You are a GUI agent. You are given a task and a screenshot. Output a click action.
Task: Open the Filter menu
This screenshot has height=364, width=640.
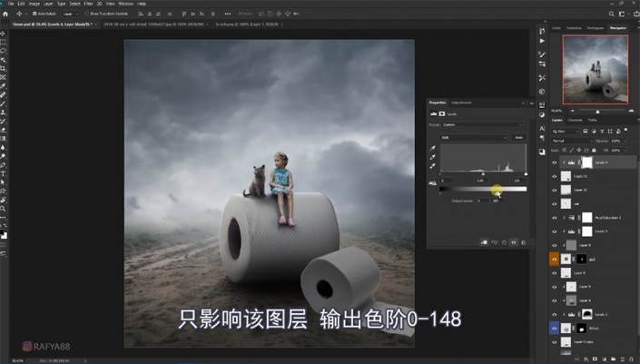(x=89, y=4)
